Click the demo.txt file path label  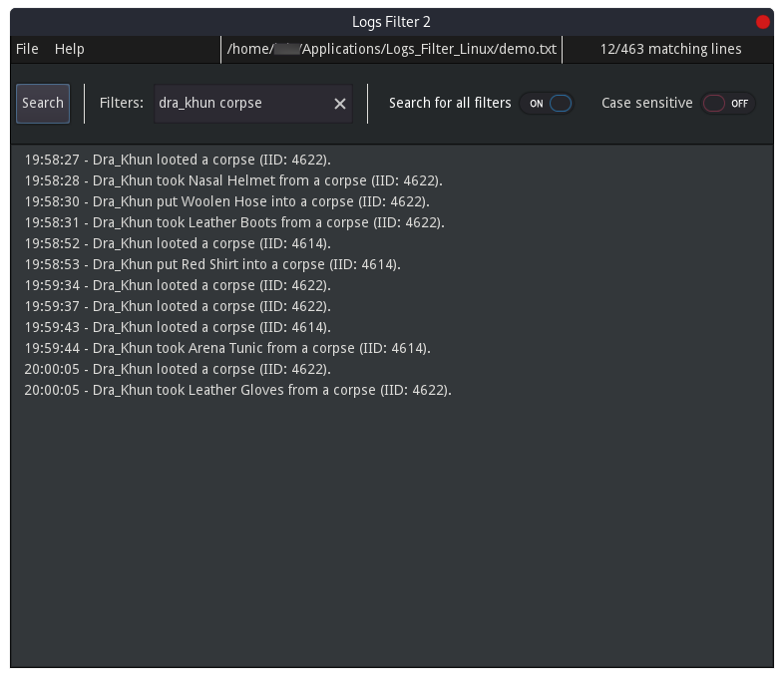pyautogui.click(x=391, y=49)
